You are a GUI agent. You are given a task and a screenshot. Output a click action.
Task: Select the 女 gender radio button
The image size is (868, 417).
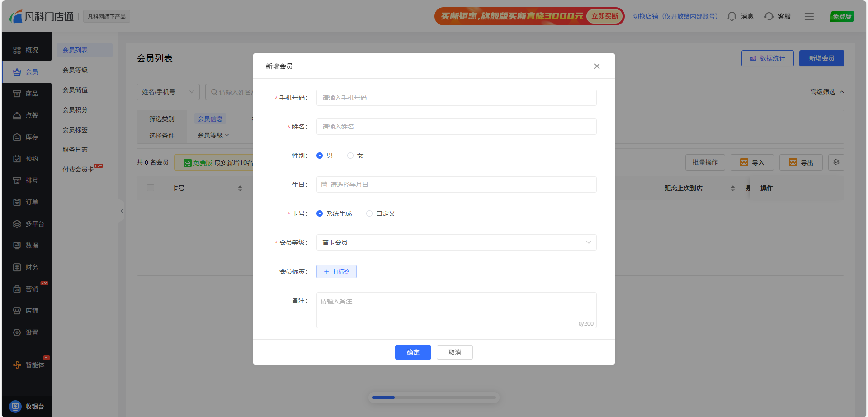(x=350, y=156)
